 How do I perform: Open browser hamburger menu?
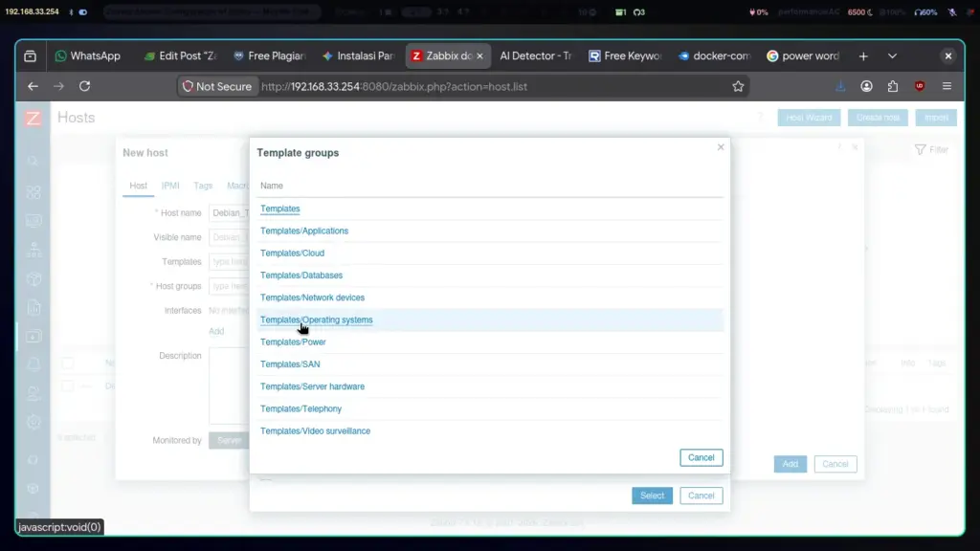tap(947, 86)
